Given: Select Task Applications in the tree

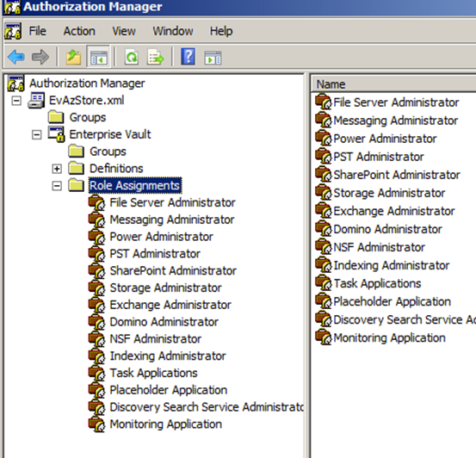Looking at the screenshot, I should coord(153,373).
